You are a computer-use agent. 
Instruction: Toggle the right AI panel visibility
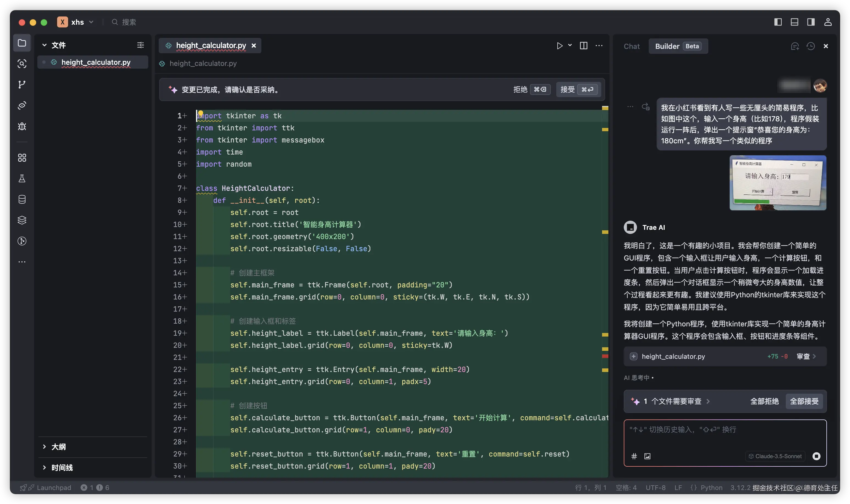pos(811,22)
